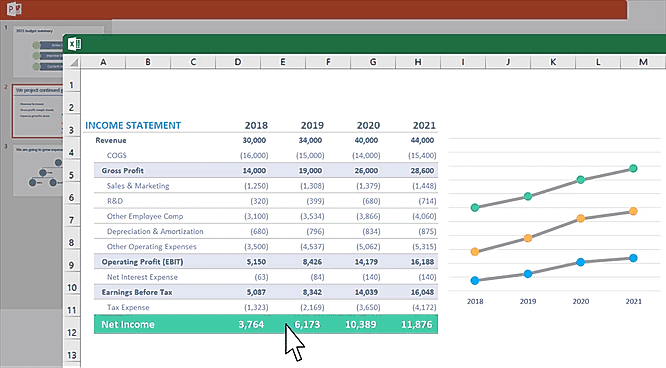
Task: Click the INCOME STATEMENT title
Action: click(x=133, y=125)
